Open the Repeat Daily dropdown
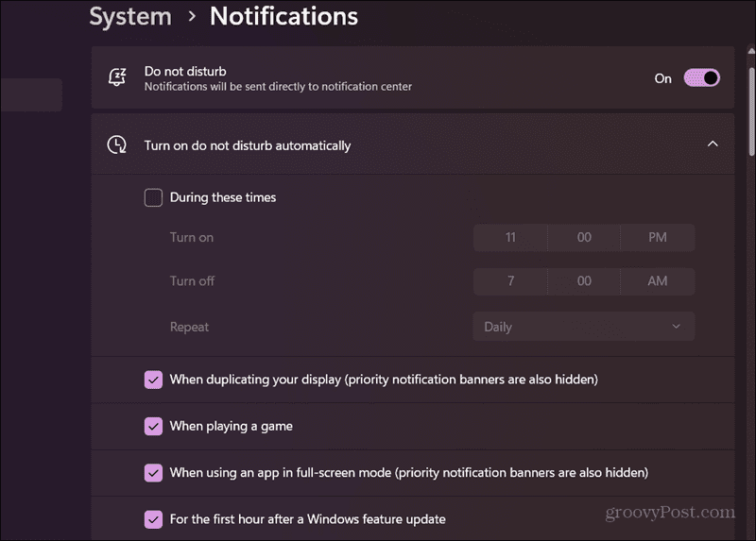Viewport: 756px width, 541px height. click(x=583, y=327)
